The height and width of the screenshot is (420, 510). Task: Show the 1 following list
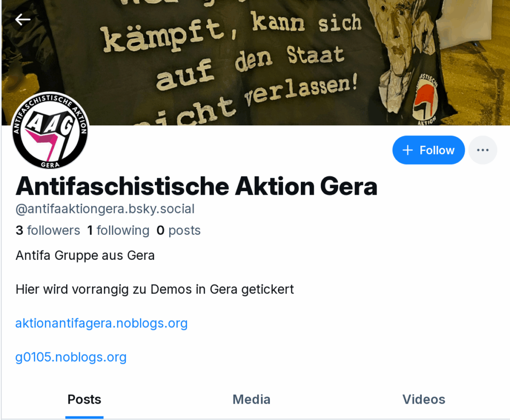pos(119,230)
